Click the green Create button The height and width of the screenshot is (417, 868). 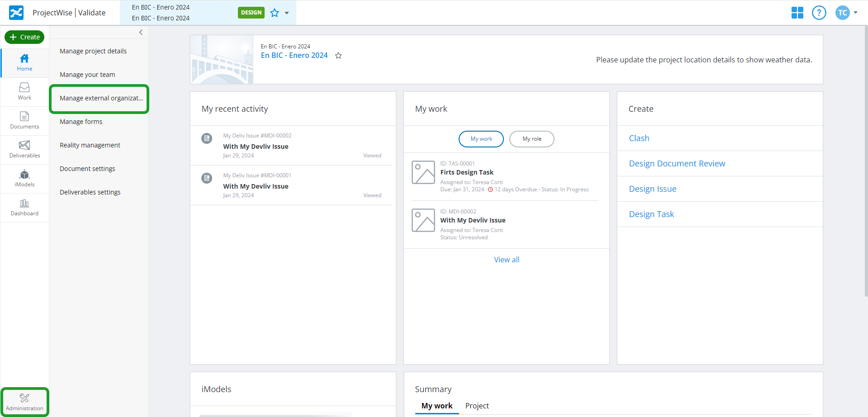point(24,37)
